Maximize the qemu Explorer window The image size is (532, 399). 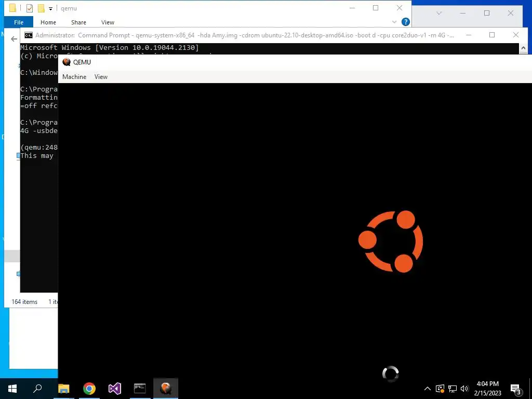click(x=376, y=8)
